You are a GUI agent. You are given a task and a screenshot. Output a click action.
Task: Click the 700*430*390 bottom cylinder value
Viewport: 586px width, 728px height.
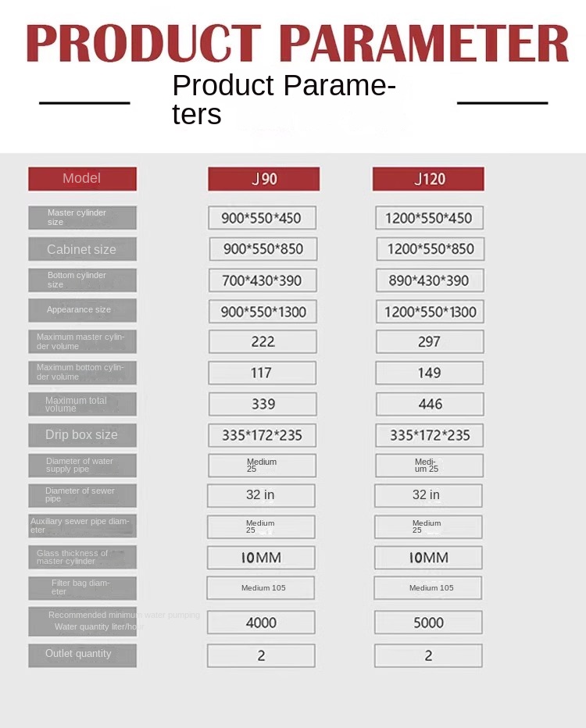coord(262,280)
